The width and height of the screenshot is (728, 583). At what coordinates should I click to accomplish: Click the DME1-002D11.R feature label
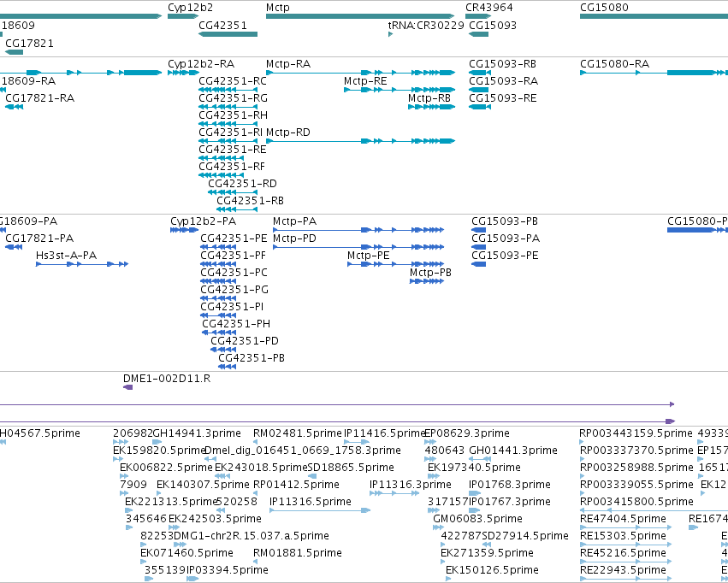(x=167, y=379)
